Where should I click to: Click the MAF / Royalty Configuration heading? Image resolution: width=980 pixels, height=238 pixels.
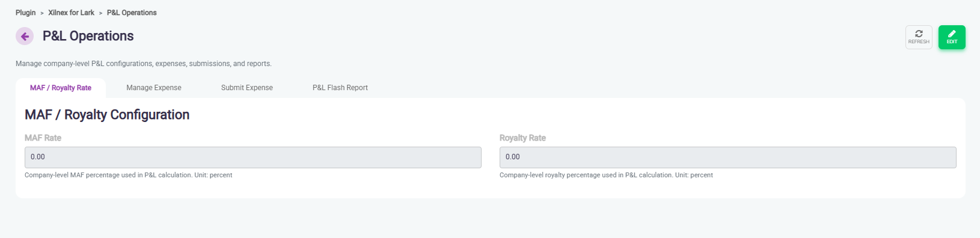tap(107, 115)
